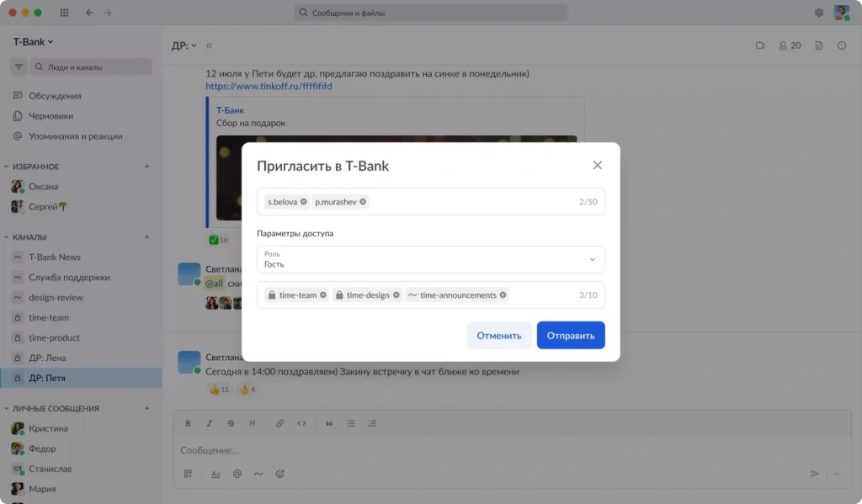Toggle the thumbs-up reaction with 11

coord(219,390)
